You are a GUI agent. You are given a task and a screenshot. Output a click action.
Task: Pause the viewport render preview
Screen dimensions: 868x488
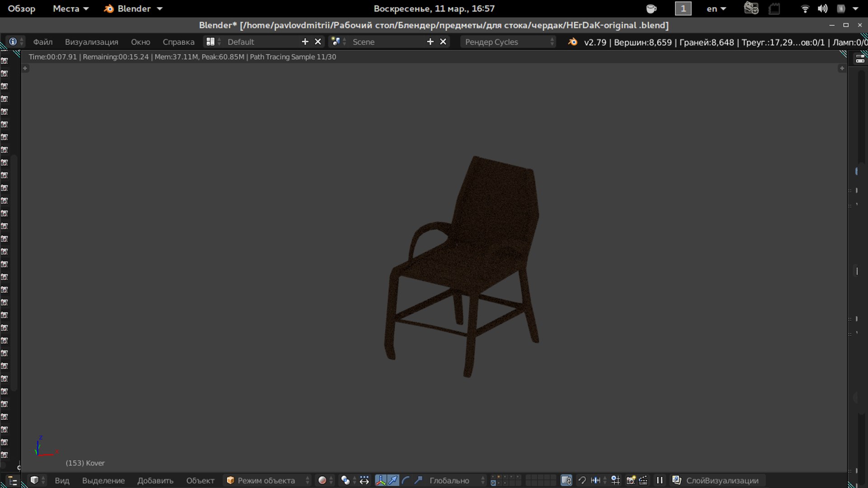[x=660, y=480]
